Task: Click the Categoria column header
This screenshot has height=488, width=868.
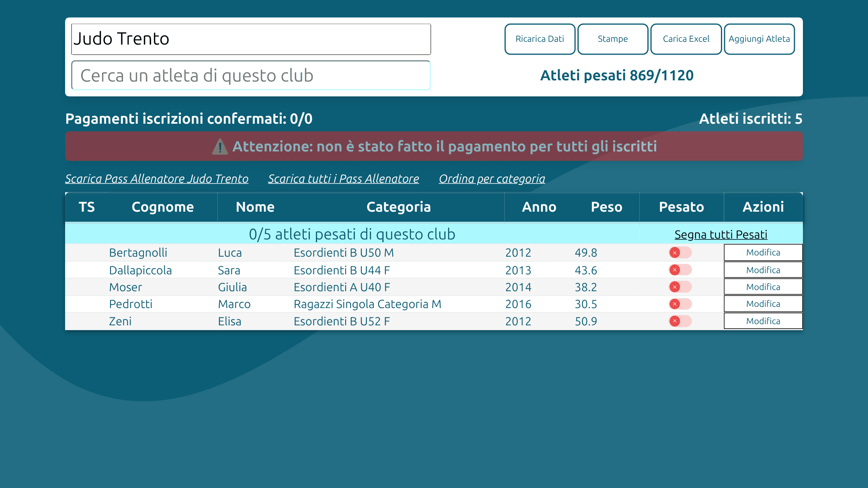Action: point(399,207)
